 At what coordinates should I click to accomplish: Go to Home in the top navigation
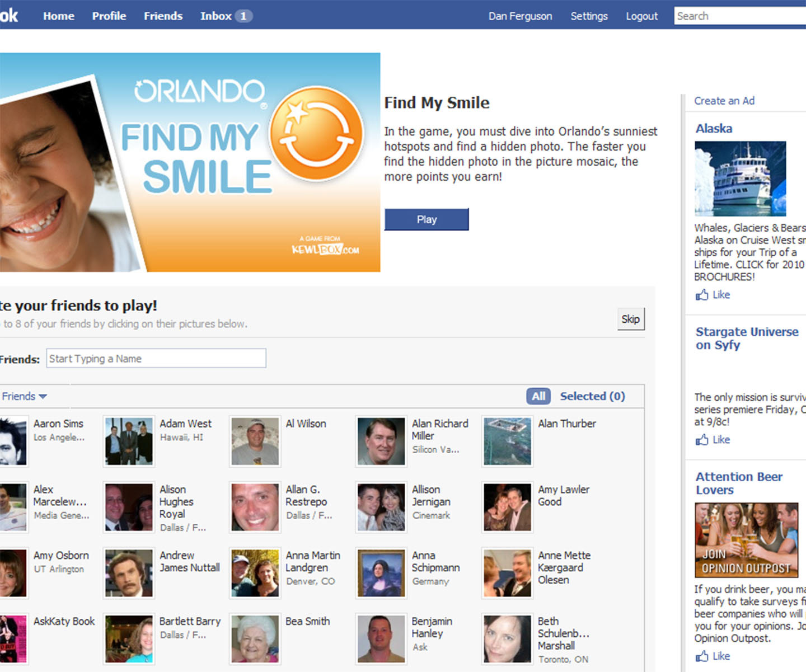(x=59, y=16)
